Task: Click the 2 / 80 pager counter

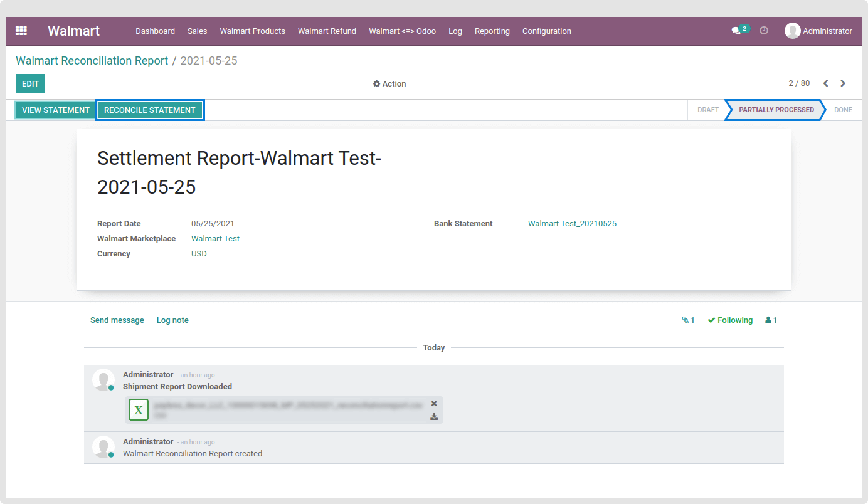Action: point(799,83)
